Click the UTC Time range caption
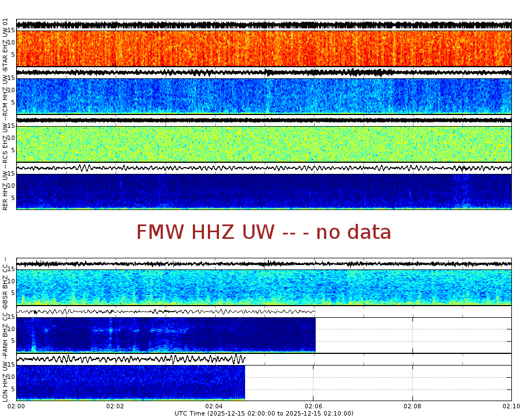The width and height of the screenshot is (528, 420). click(x=264, y=414)
